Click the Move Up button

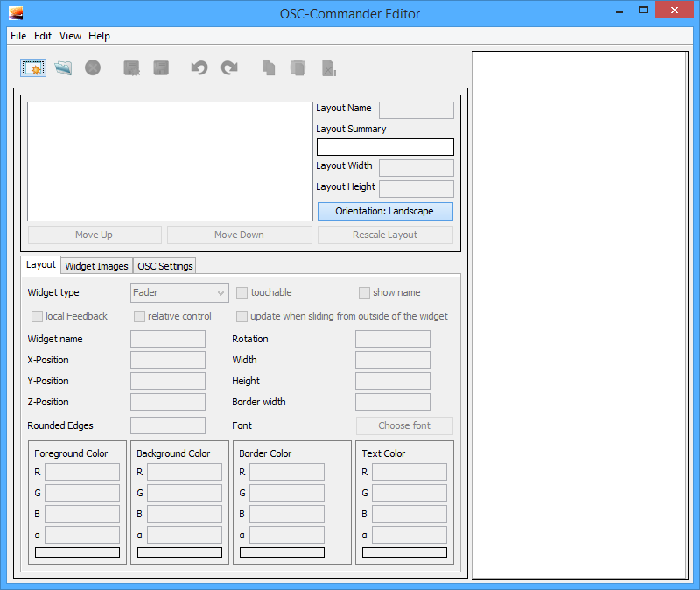(x=94, y=235)
